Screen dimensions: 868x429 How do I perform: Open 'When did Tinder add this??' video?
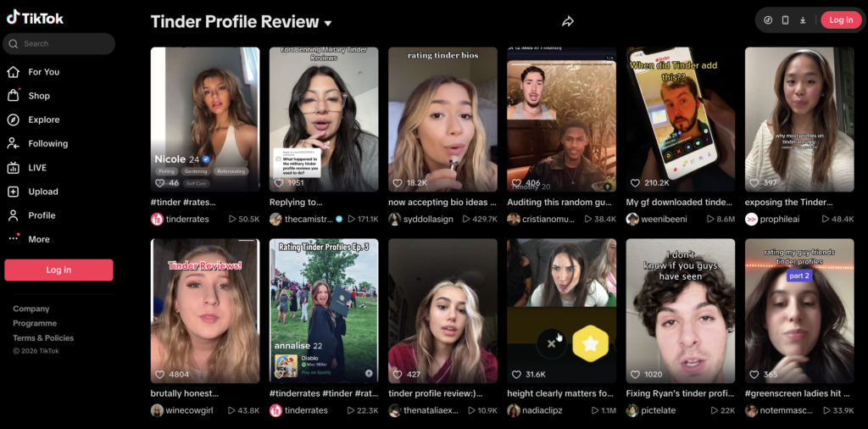681,119
